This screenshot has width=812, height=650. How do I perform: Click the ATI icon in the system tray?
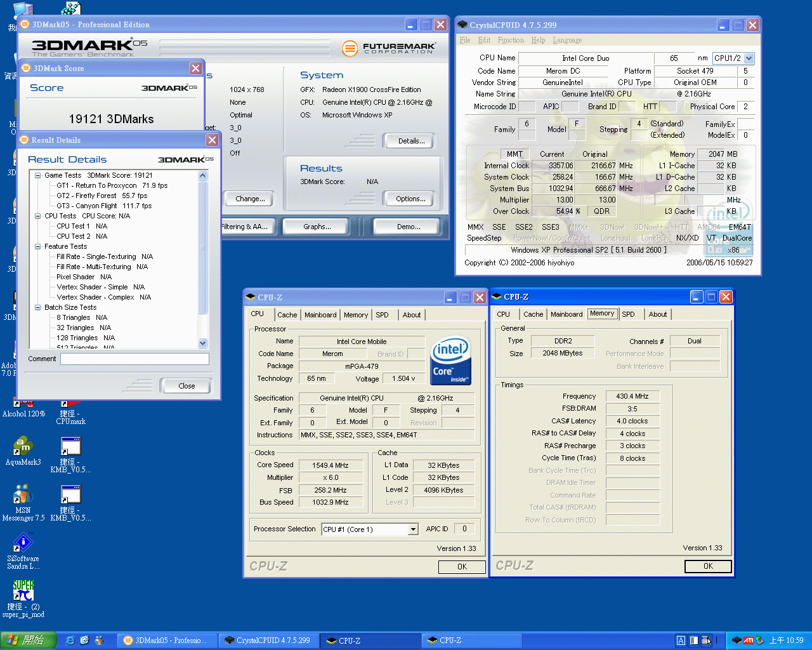pyautogui.click(x=748, y=640)
